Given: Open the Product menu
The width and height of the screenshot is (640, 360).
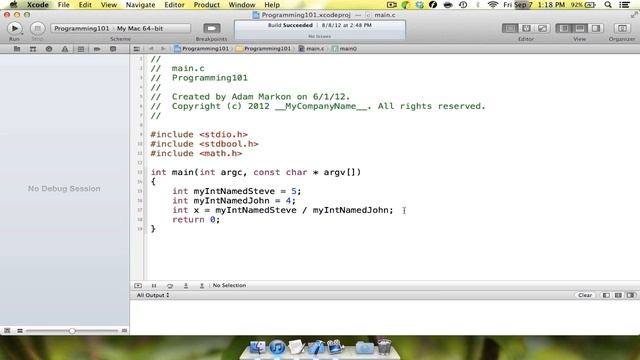Looking at the screenshot, I should click(207, 5).
